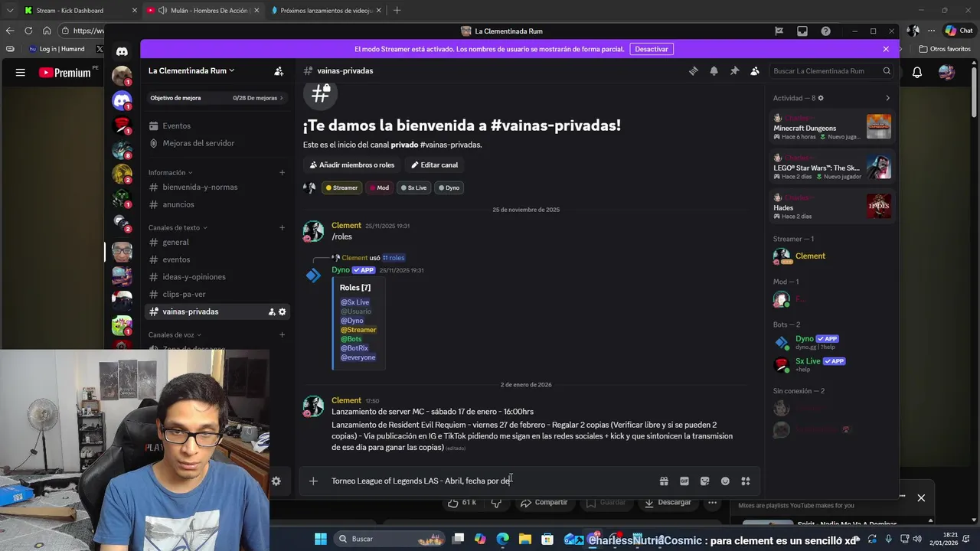Click Desactivar streamer mode button
980x551 pixels.
[x=652, y=49]
